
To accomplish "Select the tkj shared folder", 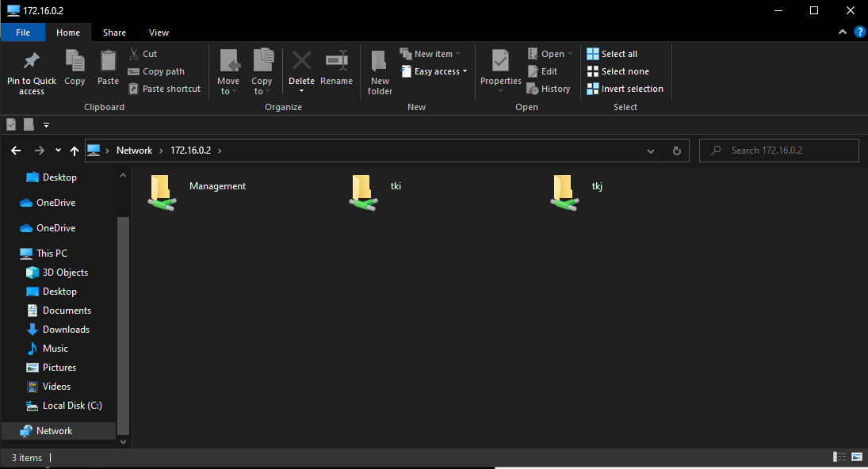I will point(576,192).
